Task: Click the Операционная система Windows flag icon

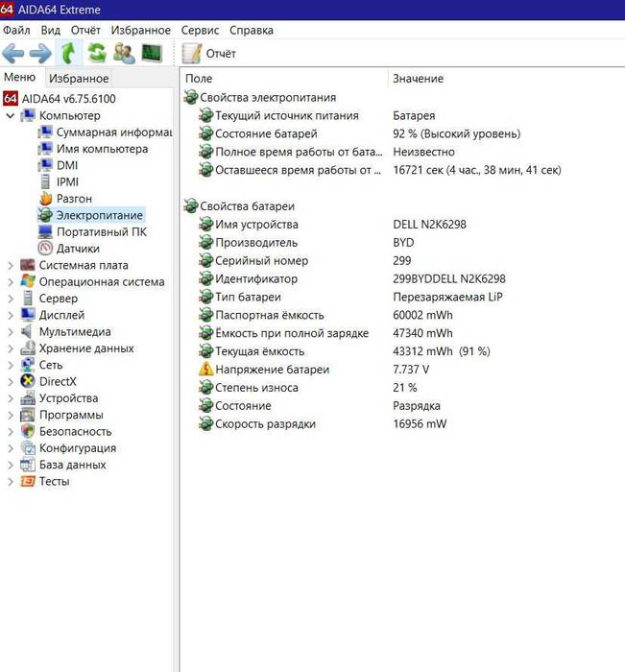Action: click(28, 281)
